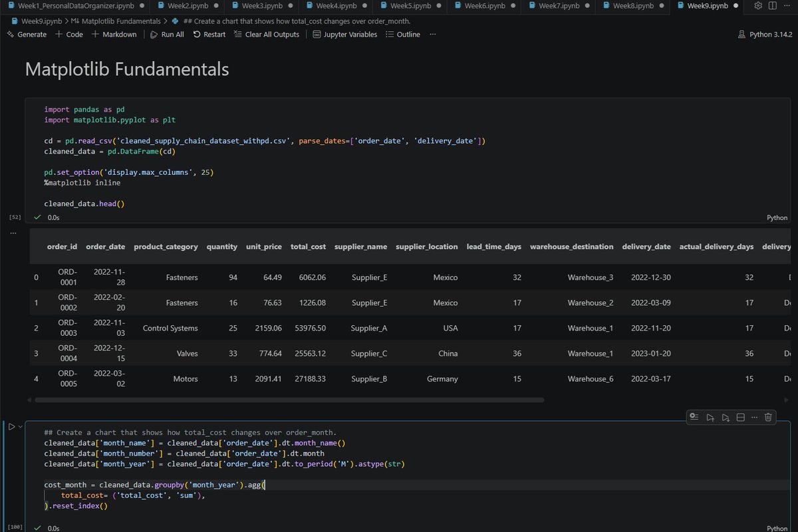Split the editor right
Viewport: 798px width, 532px height.
click(x=774, y=5)
